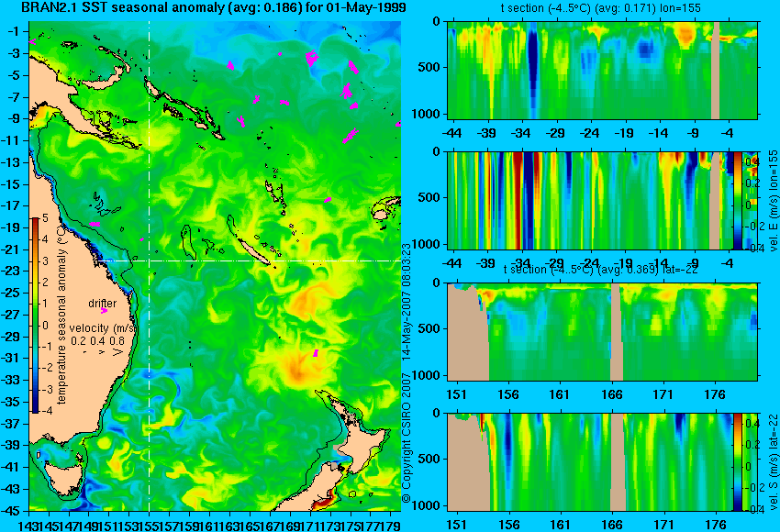Click the 'temperature seasonal anomaly (°C)' label
Screen dimensions: 780x532
pyautogui.click(x=61, y=315)
